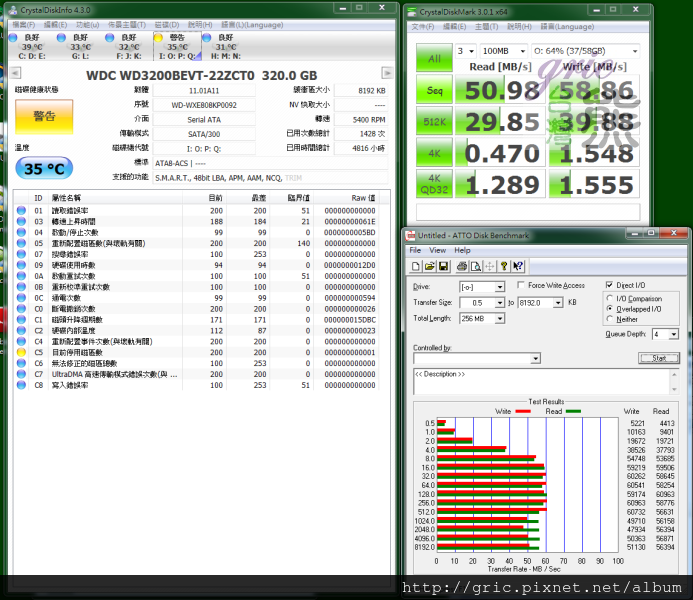This screenshot has height=600, width=693.
Task: Click blue status circle of row 05
Action: coord(21,243)
